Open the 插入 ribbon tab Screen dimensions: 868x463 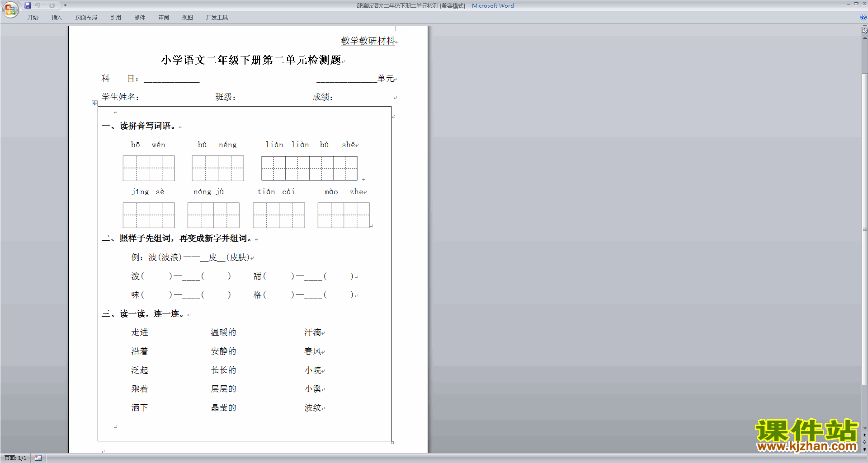pos(57,18)
